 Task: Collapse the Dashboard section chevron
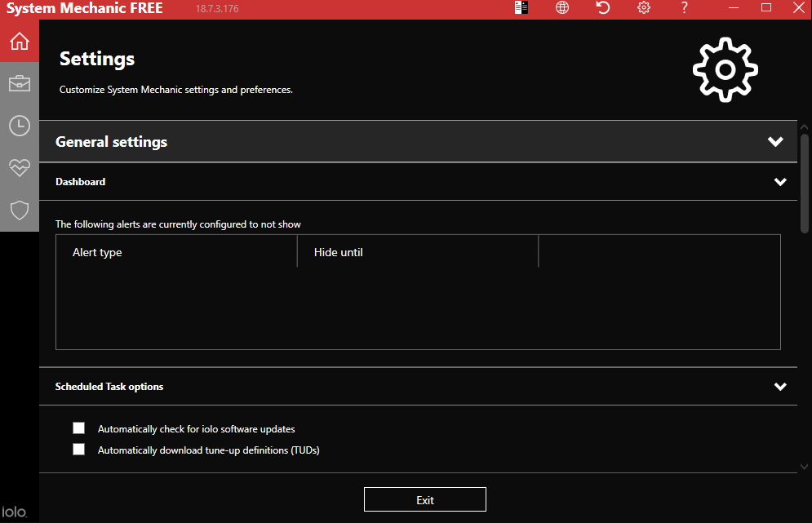tap(780, 182)
